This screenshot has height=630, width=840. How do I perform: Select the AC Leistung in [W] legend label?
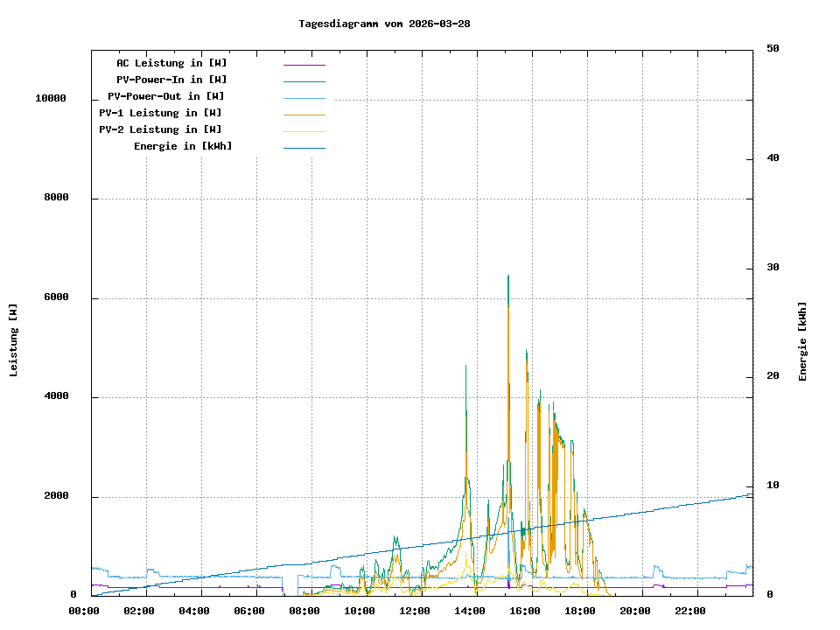point(171,63)
